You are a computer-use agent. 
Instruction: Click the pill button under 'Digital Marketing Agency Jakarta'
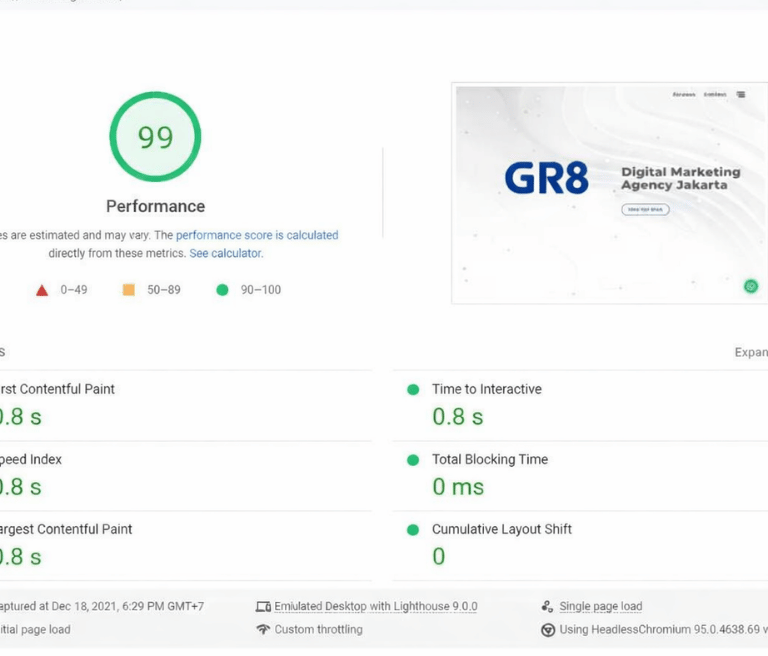[646, 210]
